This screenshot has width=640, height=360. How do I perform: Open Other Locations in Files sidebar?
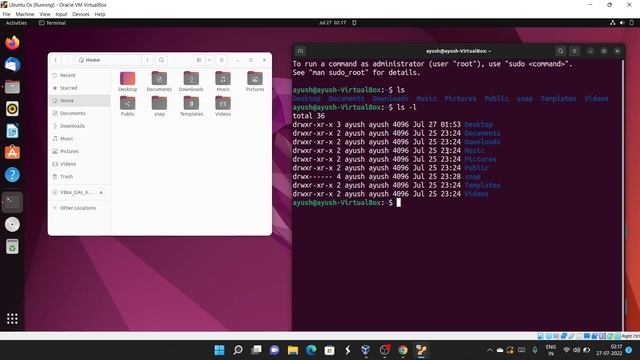pos(80,208)
